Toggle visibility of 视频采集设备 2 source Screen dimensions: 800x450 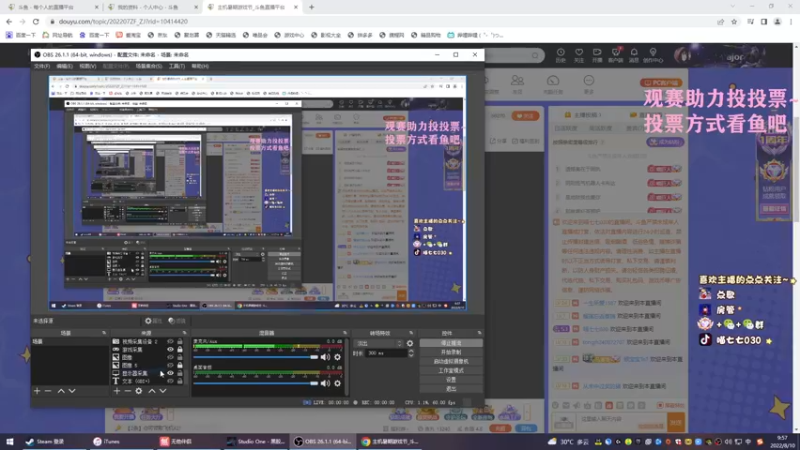click(170, 341)
